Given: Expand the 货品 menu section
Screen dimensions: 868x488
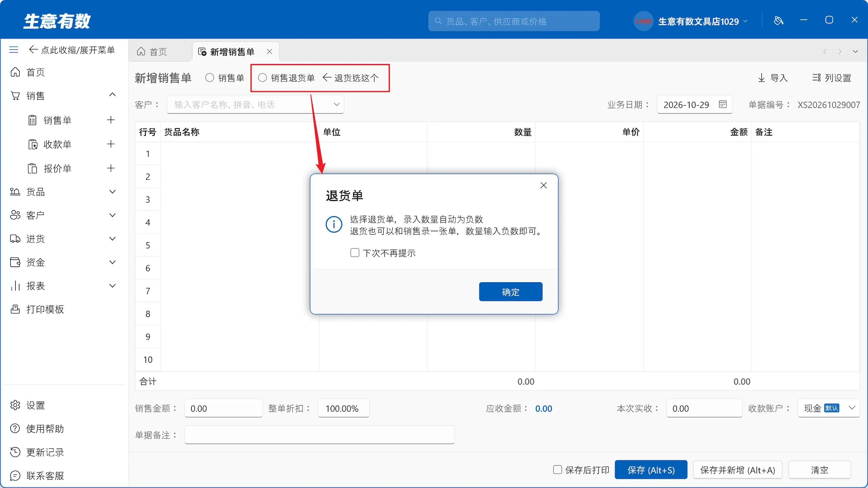Looking at the screenshot, I should (x=113, y=192).
